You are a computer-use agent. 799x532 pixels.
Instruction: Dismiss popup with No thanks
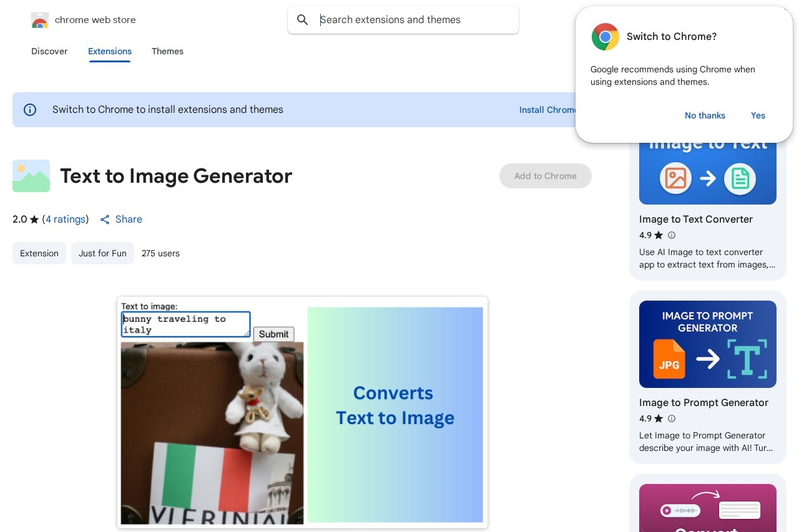click(x=705, y=115)
